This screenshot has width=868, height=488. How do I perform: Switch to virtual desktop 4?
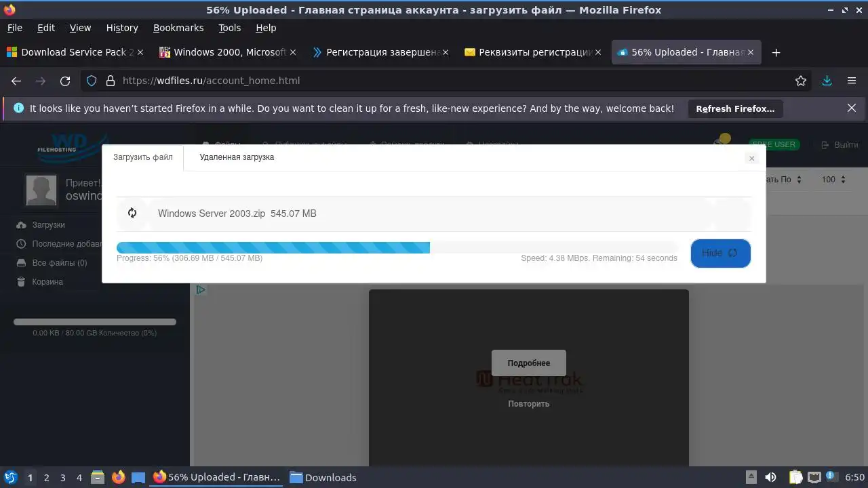79,478
